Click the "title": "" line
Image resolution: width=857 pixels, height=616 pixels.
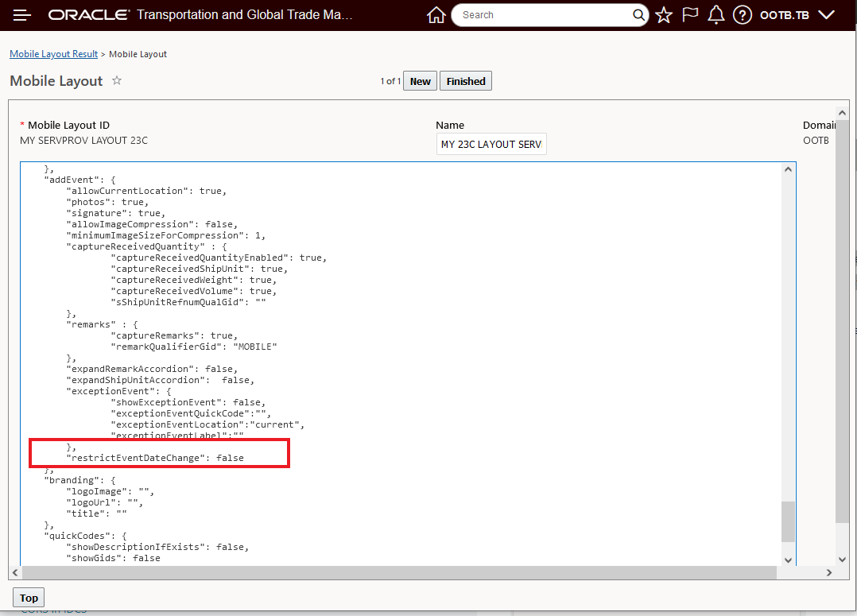(x=96, y=513)
